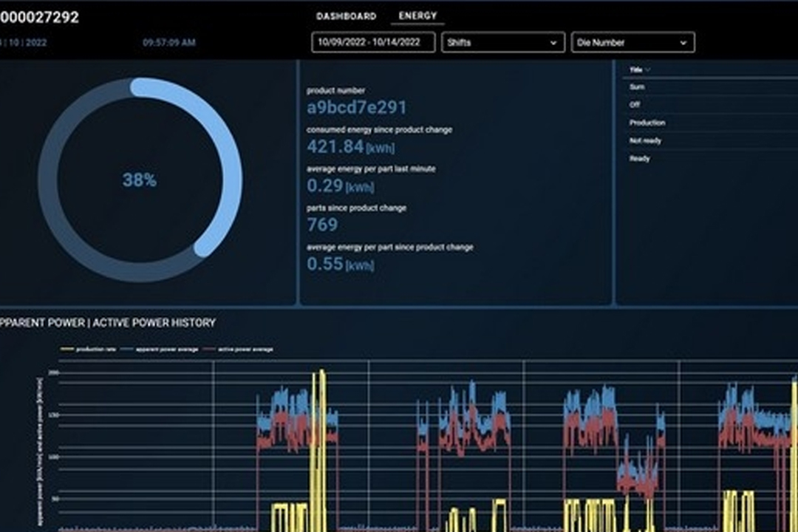The height and width of the screenshot is (532, 798).
Task: Switch to the DASHBOARD tab
Action: click(x=346, y=16)
